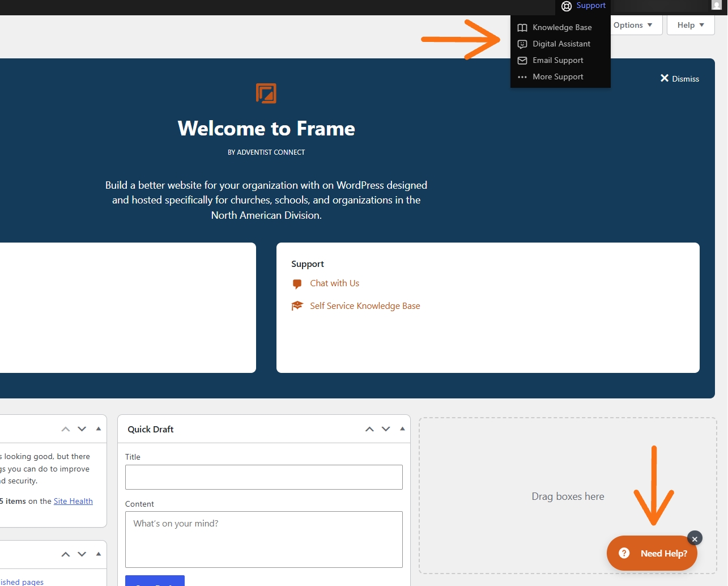The height and width of the screenshot is (586, 728).
Task: Expand the Help dropdown tab
Action: pos(691,25)
